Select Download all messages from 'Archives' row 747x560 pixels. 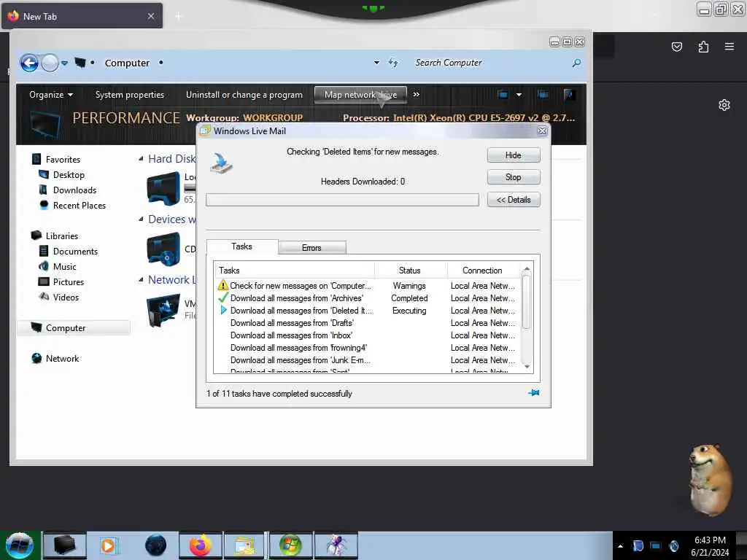pyautogui.click(x=368, y=297)
